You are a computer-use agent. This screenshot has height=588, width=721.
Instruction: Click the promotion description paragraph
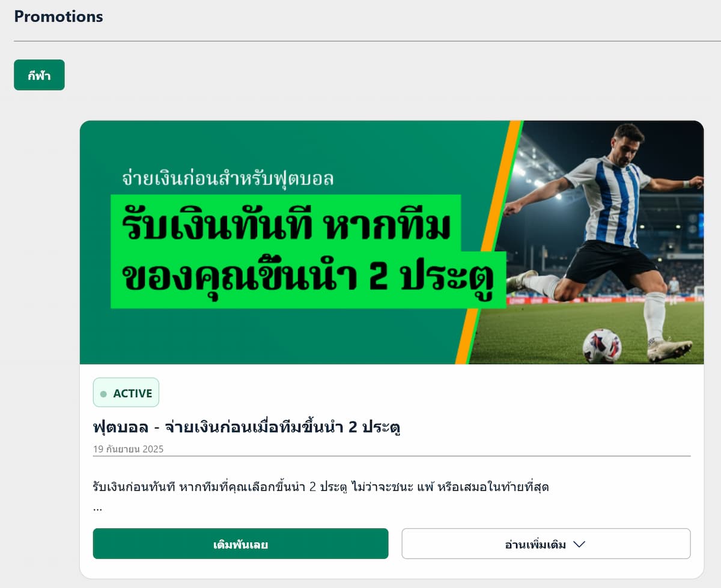pyautogui.click(x=321, y=486)
